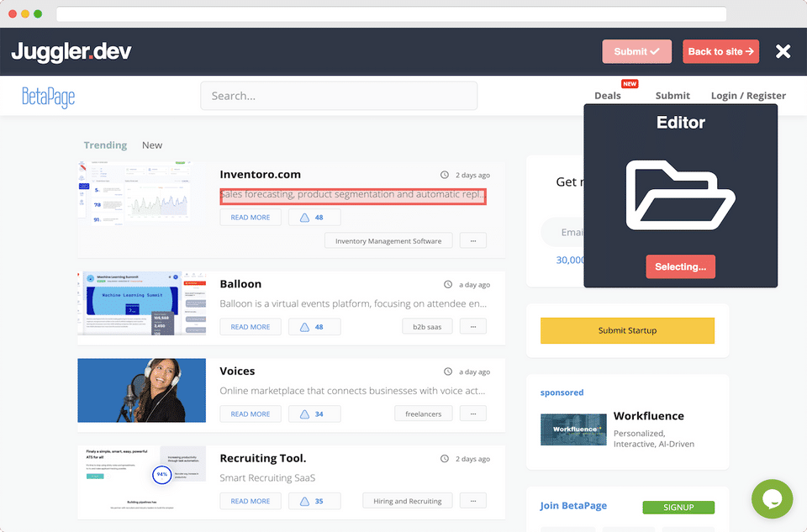The width and height of the screenshot is (807, 532).
Task: Switch to the New tab
Action: point(152,145)
